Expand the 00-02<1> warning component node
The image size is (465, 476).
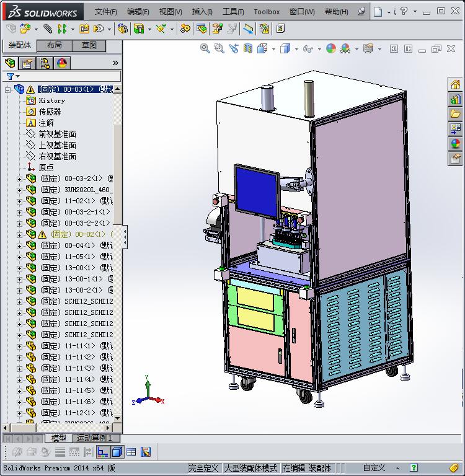click(x=19, y=235)
